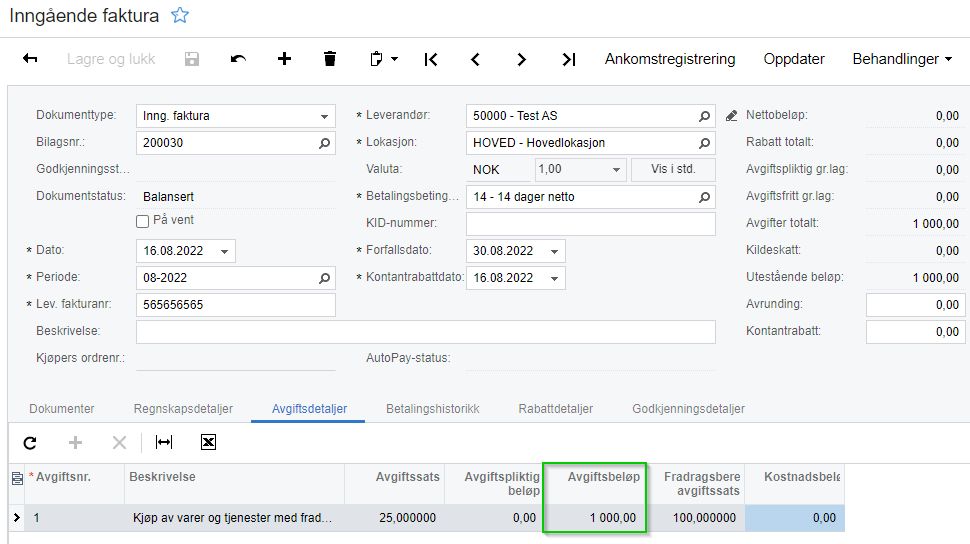Look up Periode with the magnifier icon
The height and width of the screenshot is (544, 970).
click(324, 278)
